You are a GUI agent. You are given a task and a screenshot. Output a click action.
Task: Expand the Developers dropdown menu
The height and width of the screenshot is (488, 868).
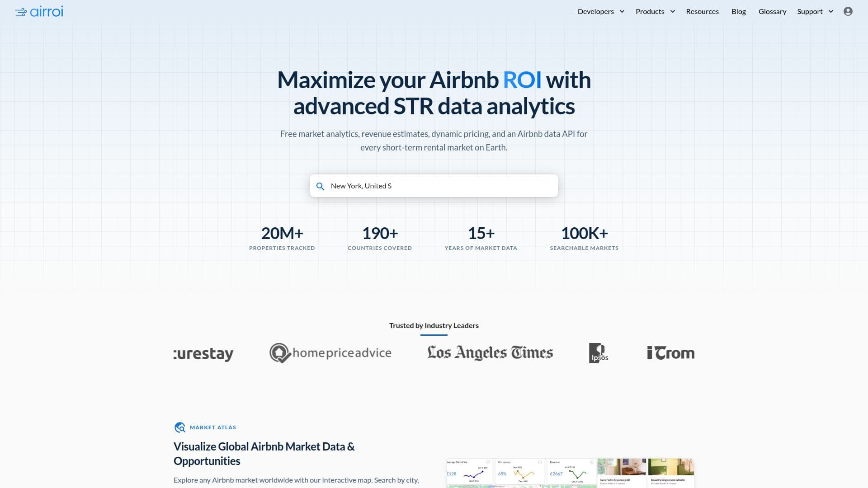[x=601, y=11]
